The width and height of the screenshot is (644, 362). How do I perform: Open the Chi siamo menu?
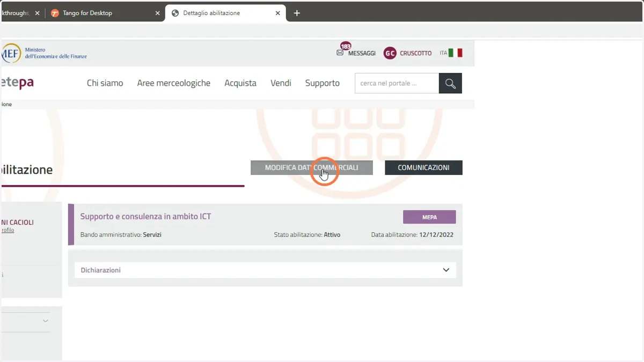105,83
